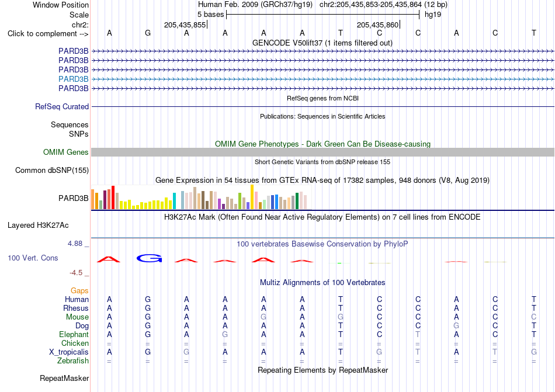This screenshot has height=392, width=555.
Task: Click the tallest gold bar in the GTEx chart
Action: click(252, 197)
